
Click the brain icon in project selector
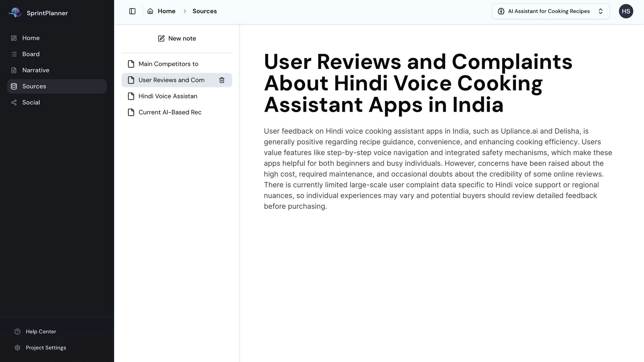click(501, 11)
